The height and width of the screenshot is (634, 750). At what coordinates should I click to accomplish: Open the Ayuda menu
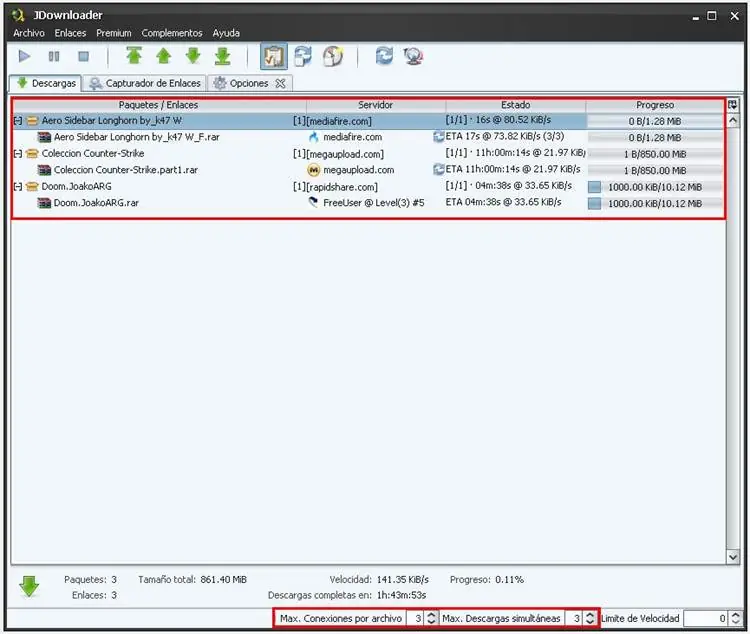point(226,33)
